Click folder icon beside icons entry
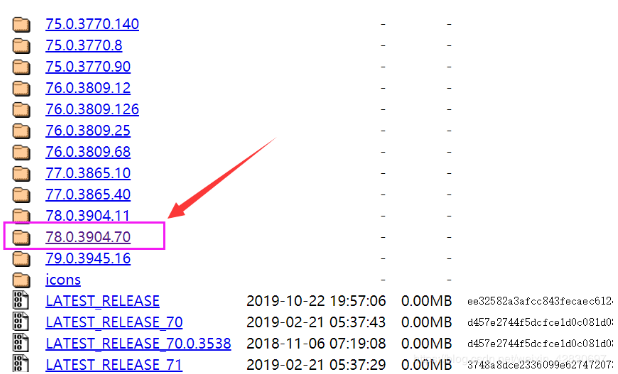The height and width of the screenshot is (374, 618). 21,280
